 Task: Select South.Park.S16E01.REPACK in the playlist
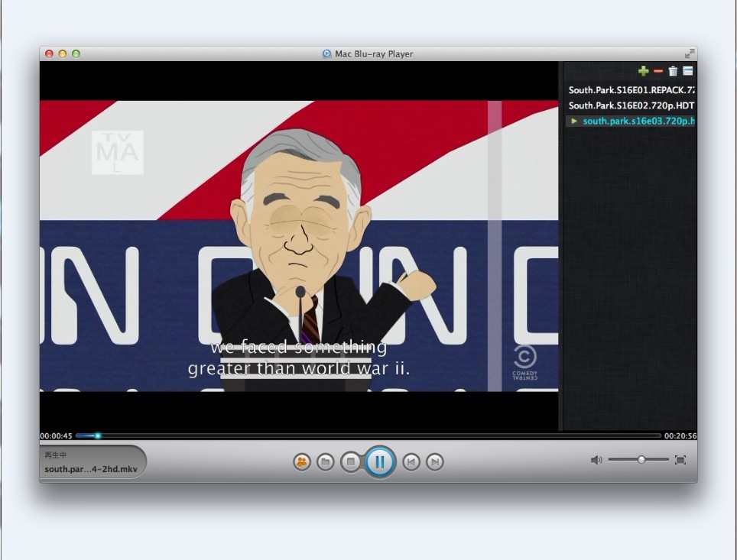coord(631,90)
